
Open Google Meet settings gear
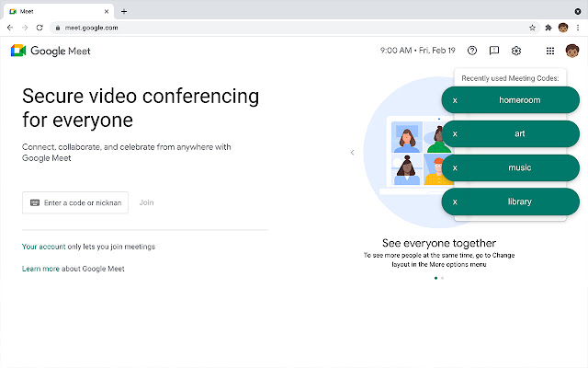tap(516, 52)
